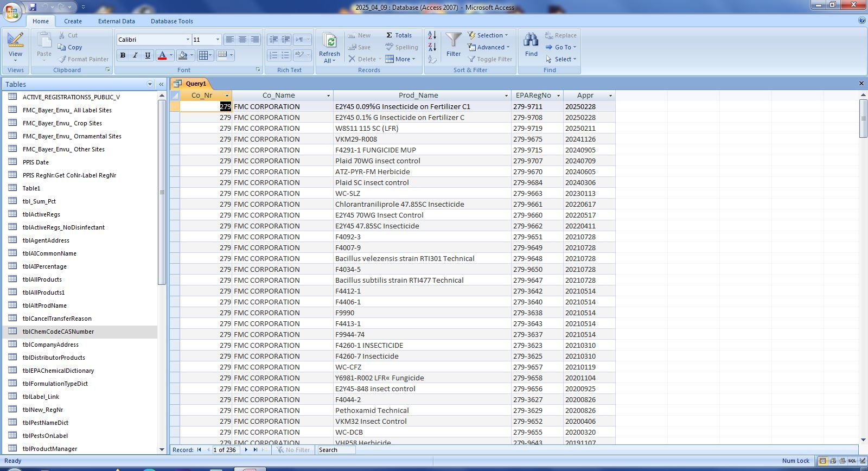Go to last record
This screenshot has height=471, width=868.
256,450
